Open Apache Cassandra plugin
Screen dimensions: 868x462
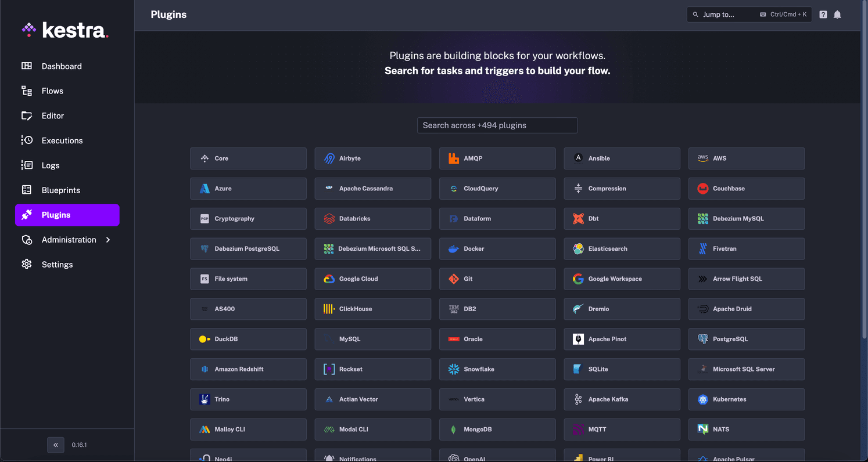[x=373, y=189]
